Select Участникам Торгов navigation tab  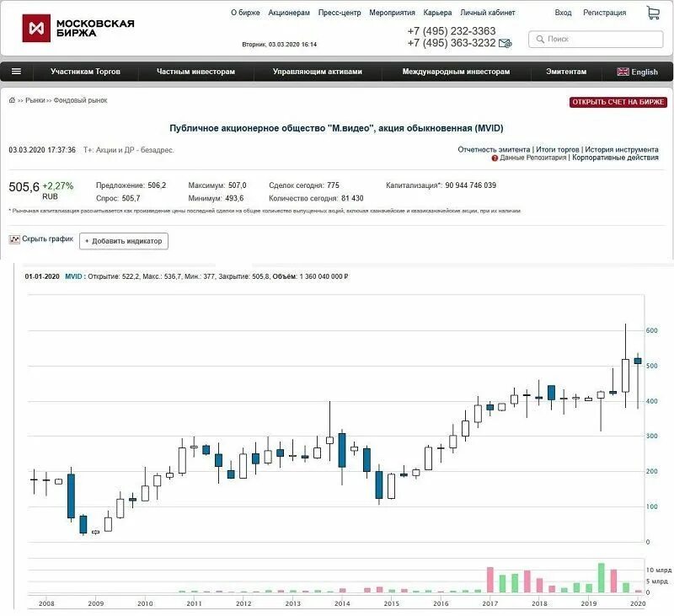(85, 72)
